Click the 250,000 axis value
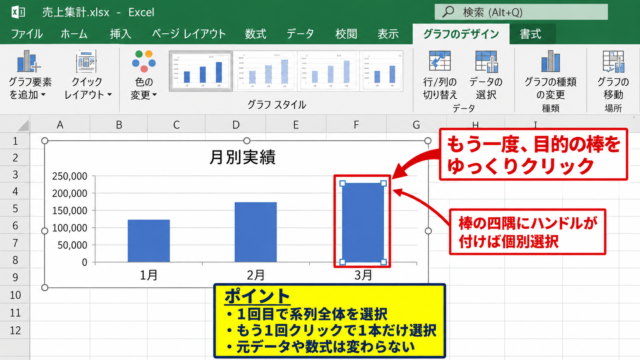640x360 pixels. [69, 176]
